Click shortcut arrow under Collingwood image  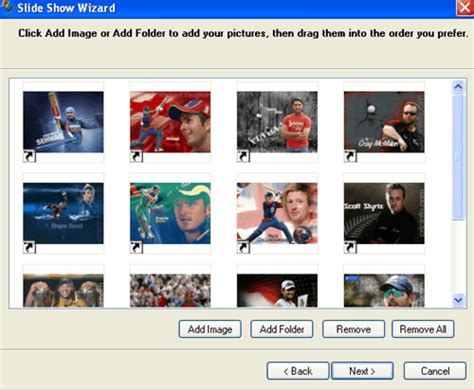pos(243,247)
